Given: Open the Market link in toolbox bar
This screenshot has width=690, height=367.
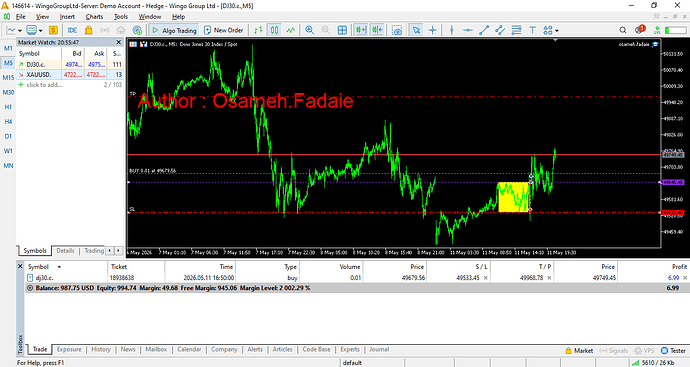Looking at the screenshot, I should (x=579, y=351).
